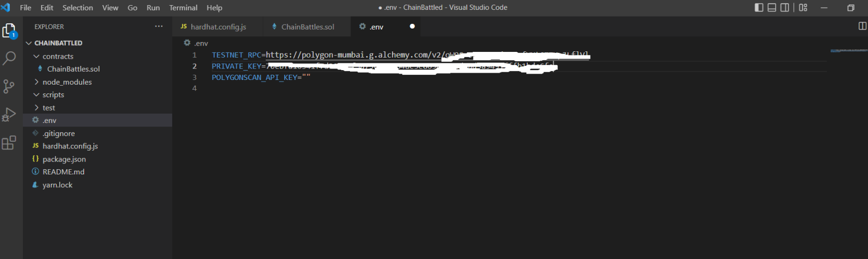Open the Search view icon
Screen dimensions: 868x259
click(9, 58)
